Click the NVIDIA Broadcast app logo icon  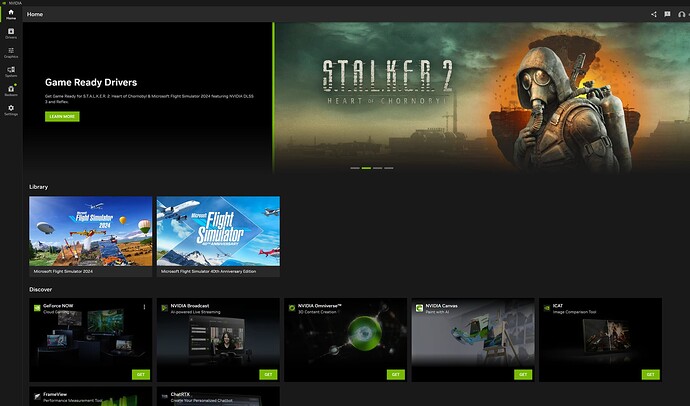(x=165, y=308)
